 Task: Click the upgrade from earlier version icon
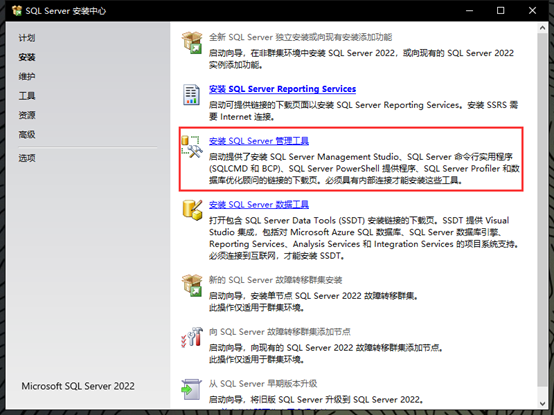[x=191, y=389]
